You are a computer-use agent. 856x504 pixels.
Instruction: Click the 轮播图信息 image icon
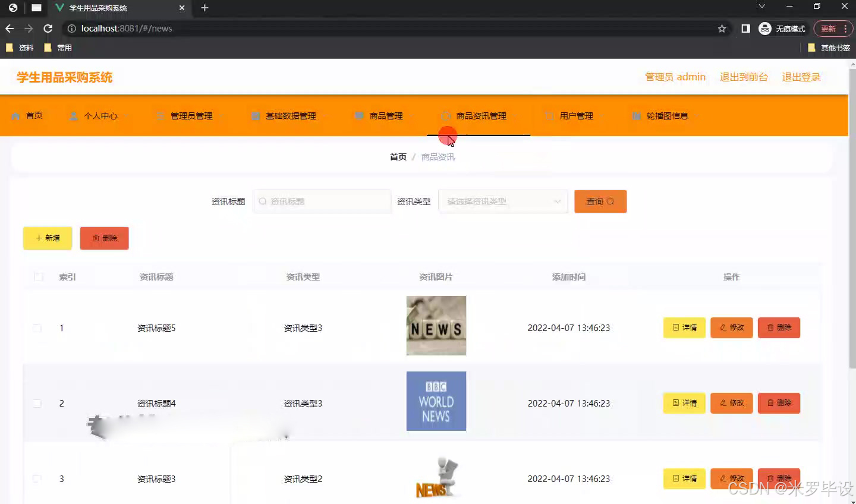pyautogui.click(x=635, y=115)
